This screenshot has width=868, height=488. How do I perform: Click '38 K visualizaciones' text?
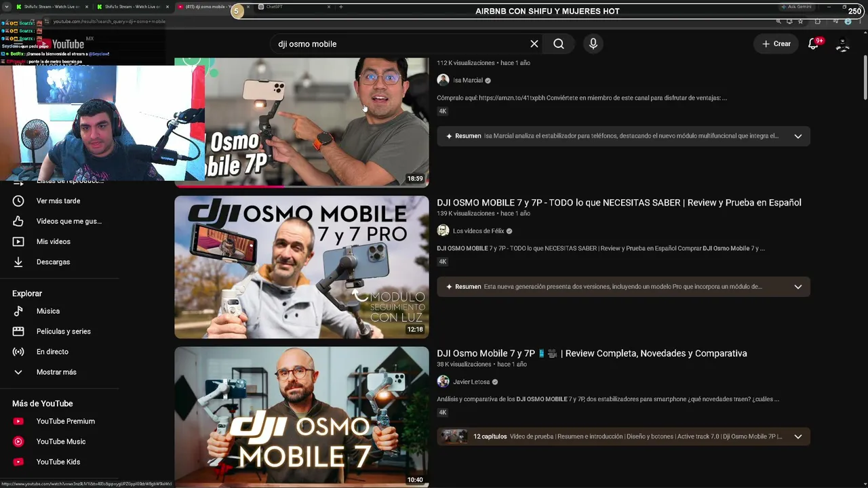tap(463, 364)
